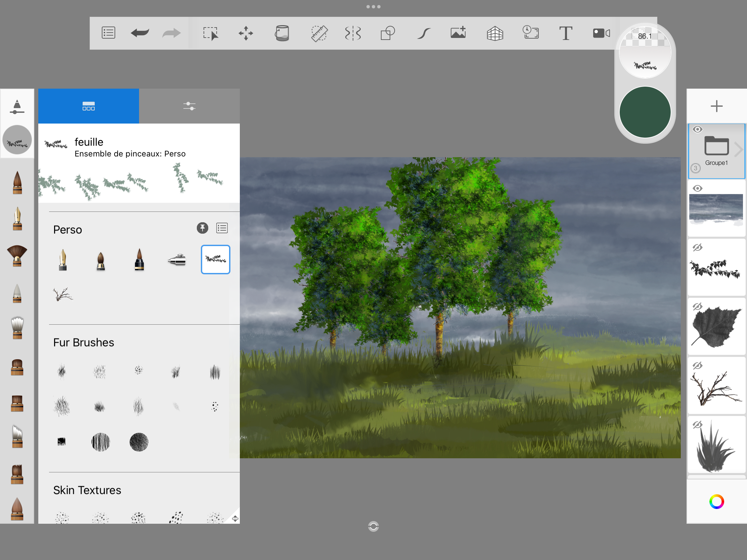This screenshot has width=747, height=560.
Task: Click the Undo arrow in toolbar
Action: tap(140, 33)
